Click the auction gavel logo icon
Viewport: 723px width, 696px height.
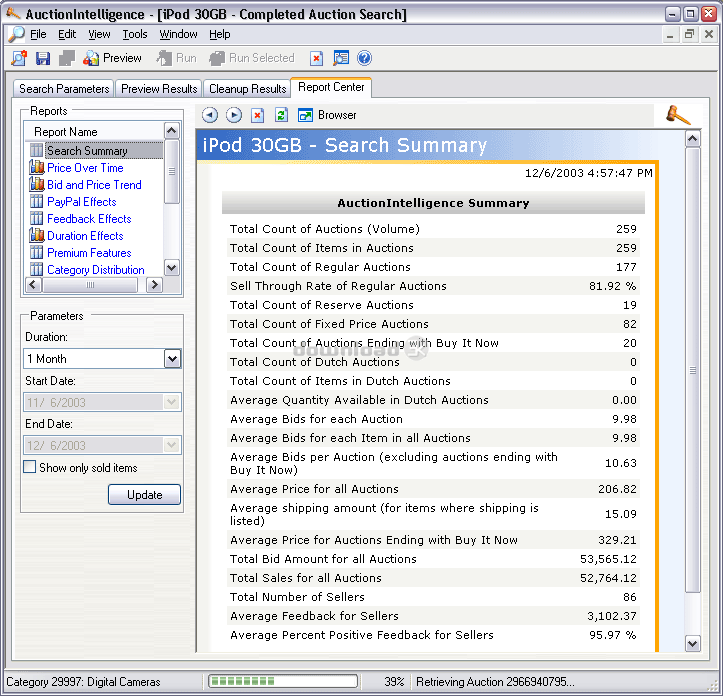pos(678,114)
